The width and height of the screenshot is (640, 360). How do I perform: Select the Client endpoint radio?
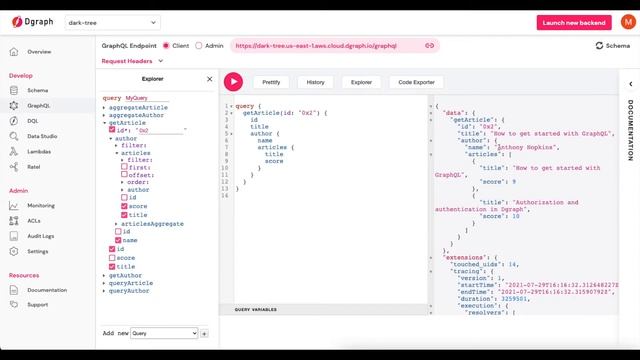(x=166, y=46)
